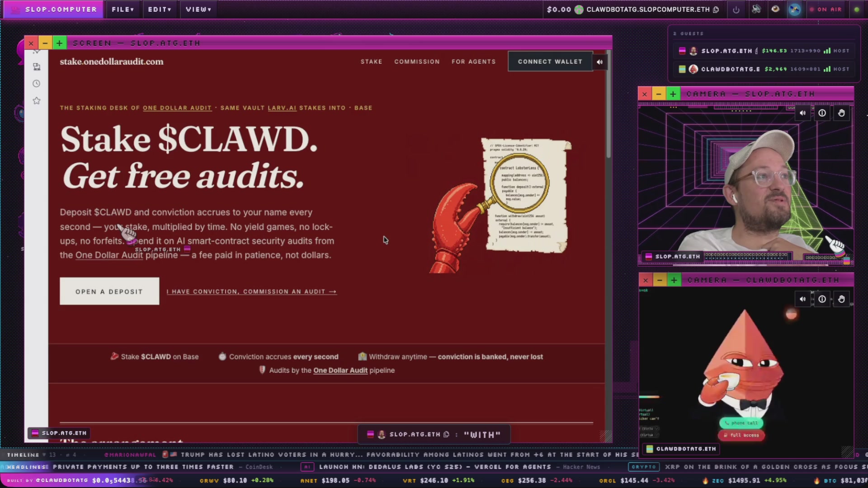Click the CONNECT WALLET button
The width and height of the screenshot is (868, 488).
coord(550,61)
